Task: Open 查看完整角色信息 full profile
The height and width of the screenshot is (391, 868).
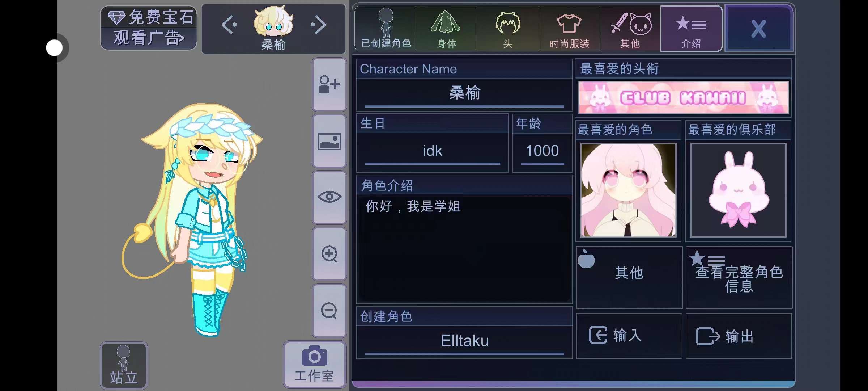Action: coord(739,277)
